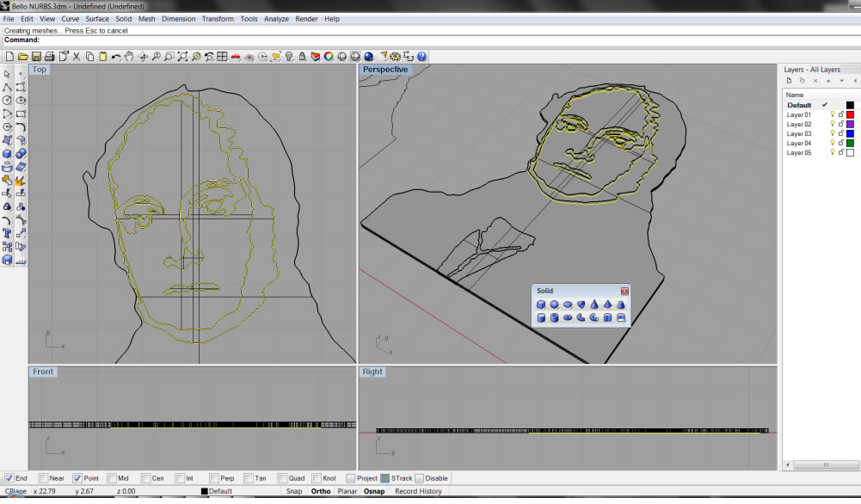Click the Undo arrow icon
Image resolution: width=861 pixels, height=504 pixels.
[x=116, y=57]
